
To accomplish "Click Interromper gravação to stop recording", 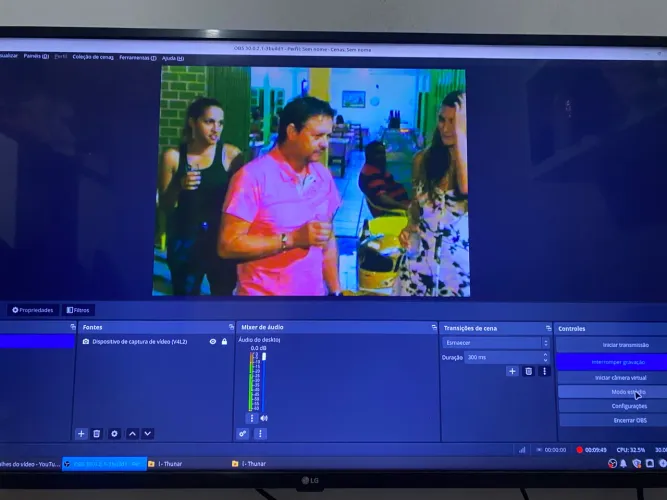I will click(x=613, y=362).
